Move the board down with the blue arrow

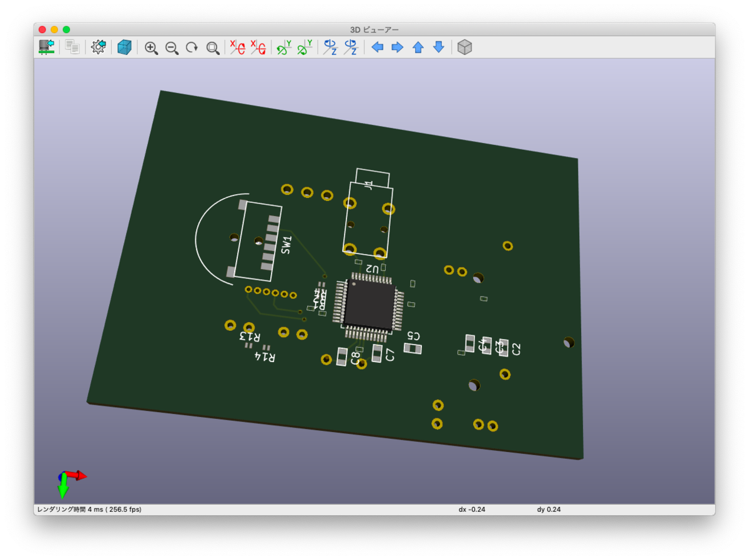pos(439,47)
